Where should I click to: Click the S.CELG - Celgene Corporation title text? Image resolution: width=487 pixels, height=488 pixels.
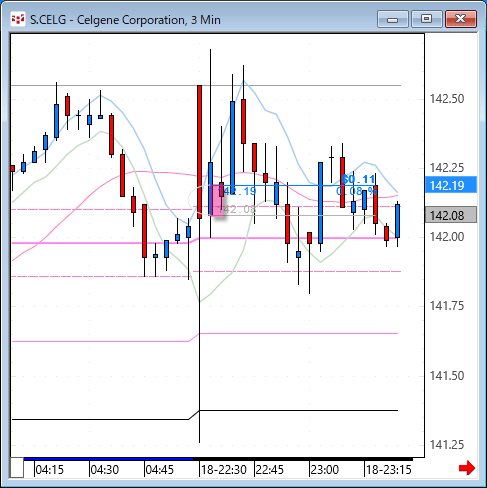click(x=125, y=20)
